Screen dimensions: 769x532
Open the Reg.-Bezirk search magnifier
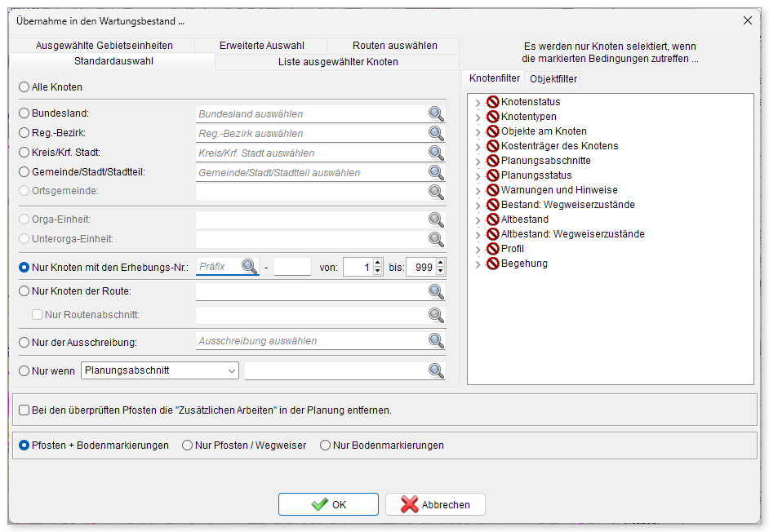pyautogui.click(x=436, y=133)
